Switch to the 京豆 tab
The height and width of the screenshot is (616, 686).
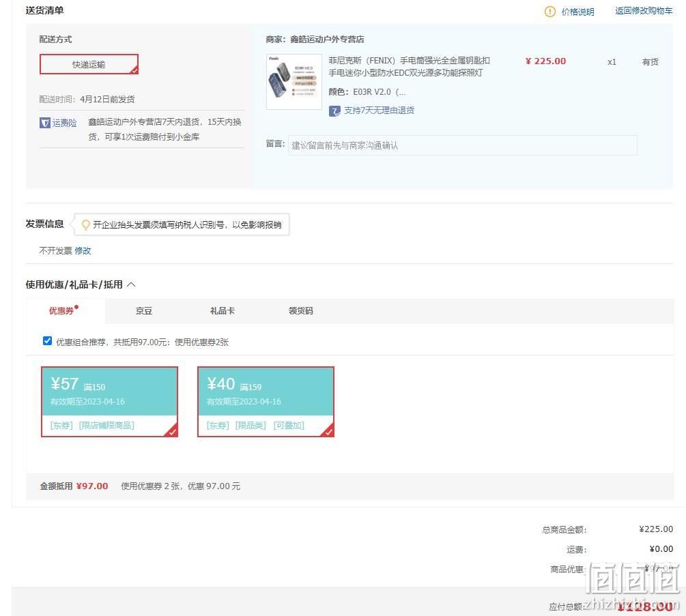144,311
